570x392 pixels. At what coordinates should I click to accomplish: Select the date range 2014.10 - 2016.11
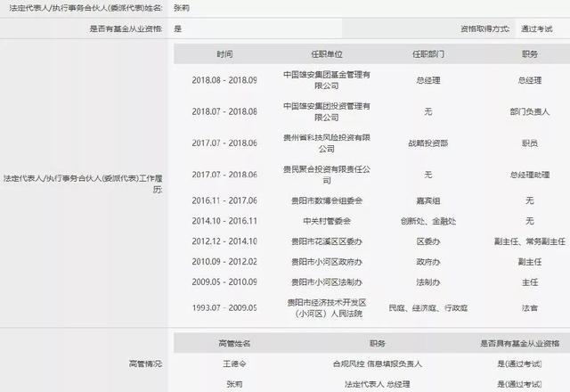(x=224, y=221)
